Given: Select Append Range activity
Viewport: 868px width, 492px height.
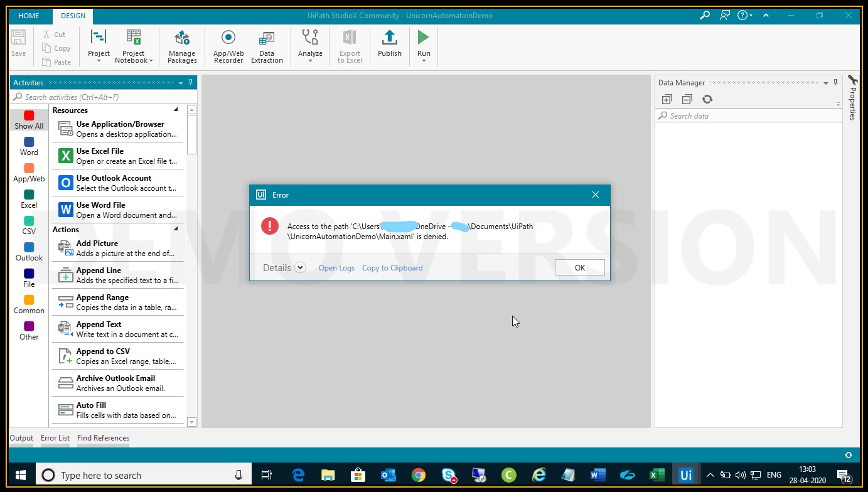Looking at the screenshot, I should point(118,302).
